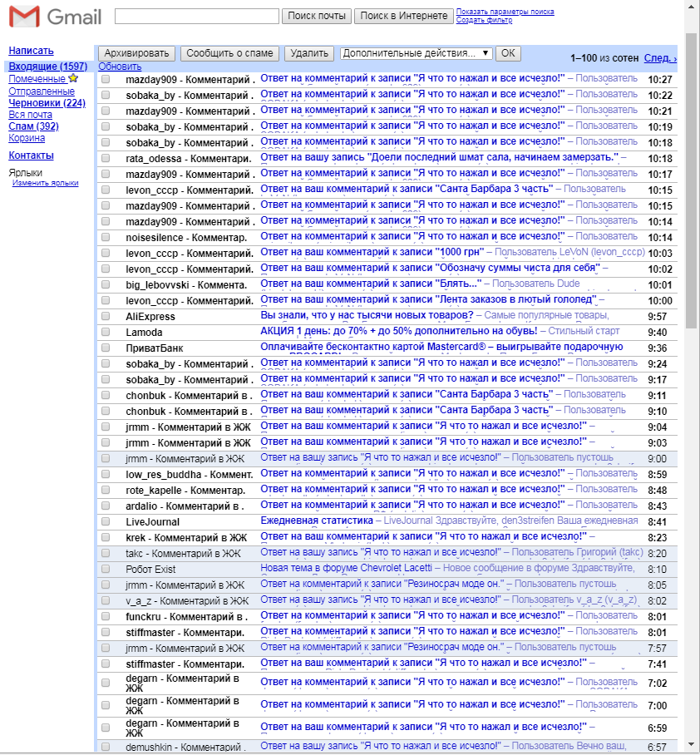Tick checkbox for degarn message at 7:02
Image resolution: width=700 pixels, height=755 pixels.
(106, 683)
